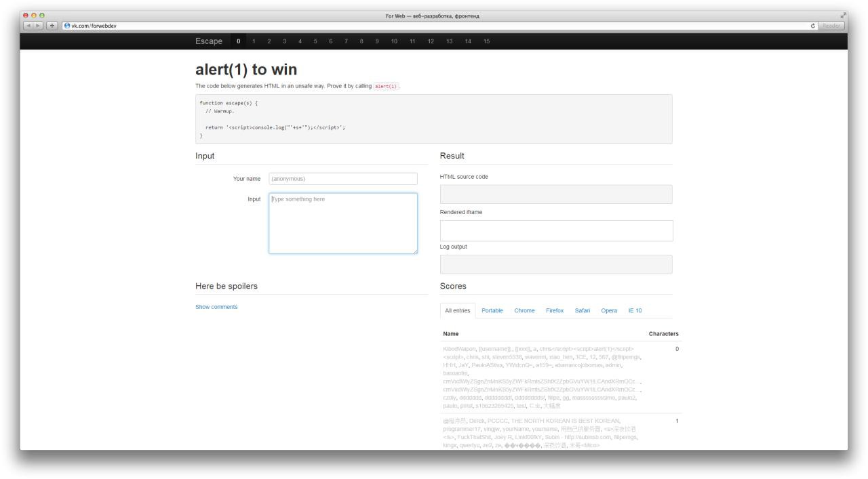
Task: Focus the Input textarea
Action: pyautogui.click(x=343, y=224)
